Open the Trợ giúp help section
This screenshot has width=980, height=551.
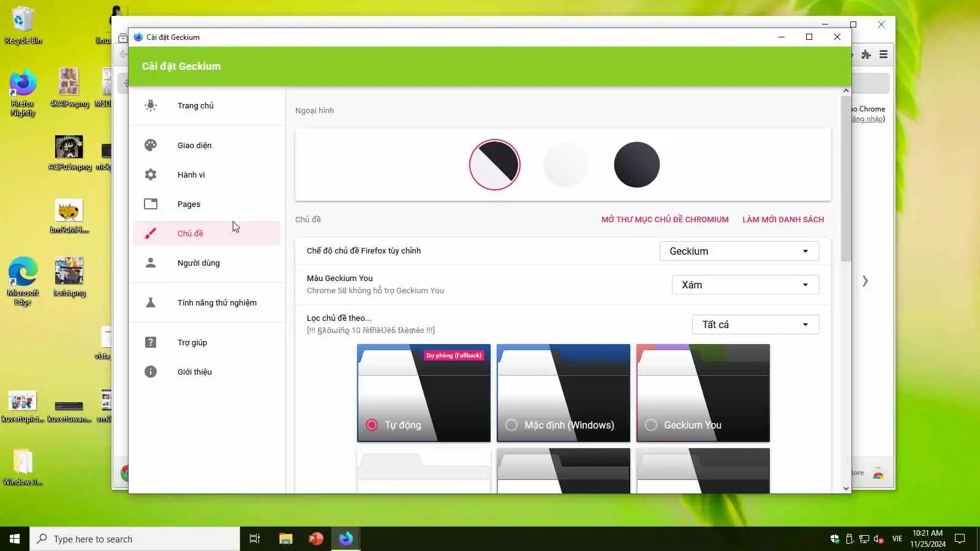click(207, 342)
